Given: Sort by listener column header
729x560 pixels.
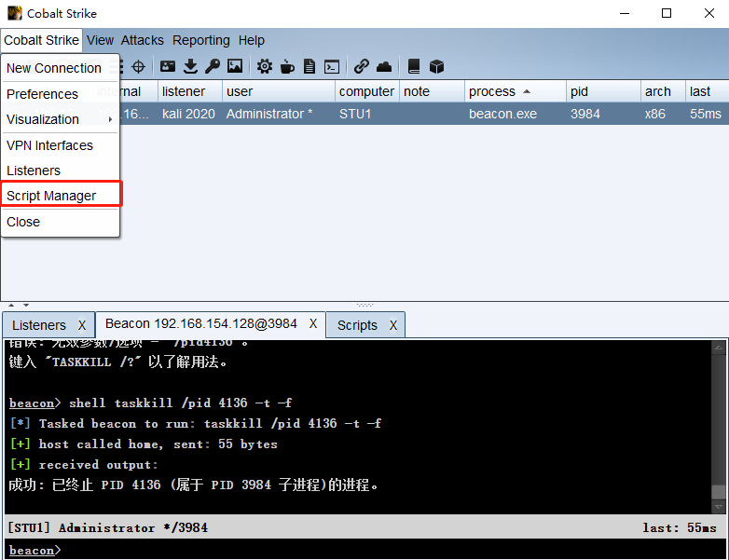Looking at the screenshot, I should 189,91.
